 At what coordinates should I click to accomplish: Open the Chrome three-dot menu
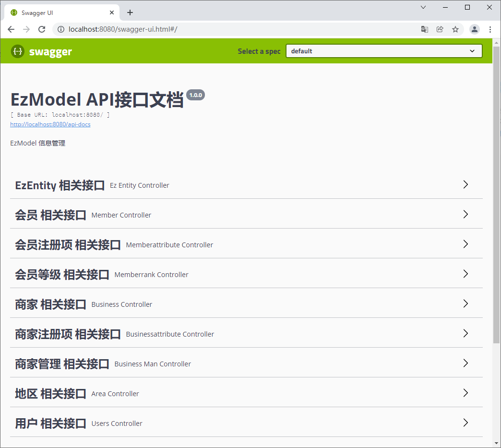pyautogui.click(x=490, y=29)
